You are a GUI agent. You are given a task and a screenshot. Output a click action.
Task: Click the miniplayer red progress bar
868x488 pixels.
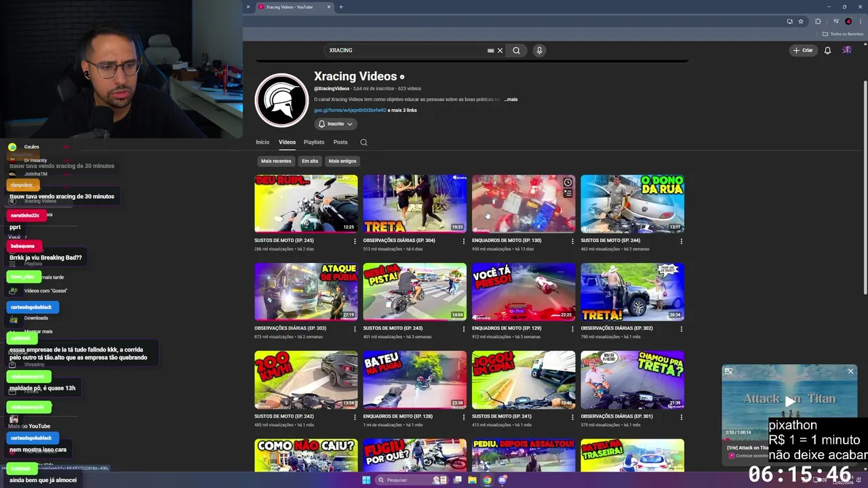[745, 439]
